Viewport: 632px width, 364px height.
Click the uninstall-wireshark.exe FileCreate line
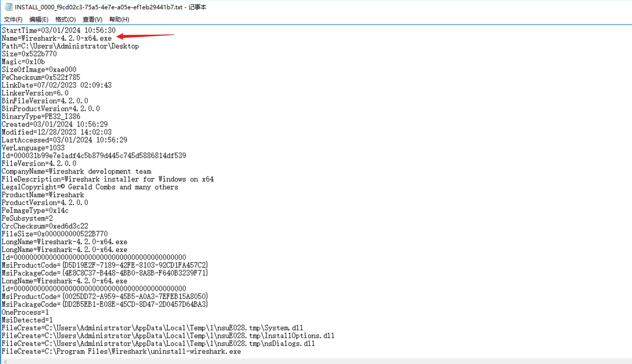[121, 352]
